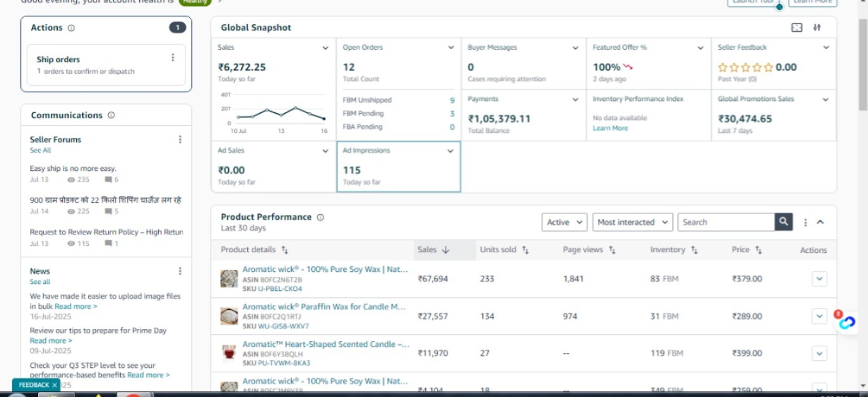Click Seller Forums three-dot menu icon
The height and width of the screenshot is (397, 868).
[180, 140]
